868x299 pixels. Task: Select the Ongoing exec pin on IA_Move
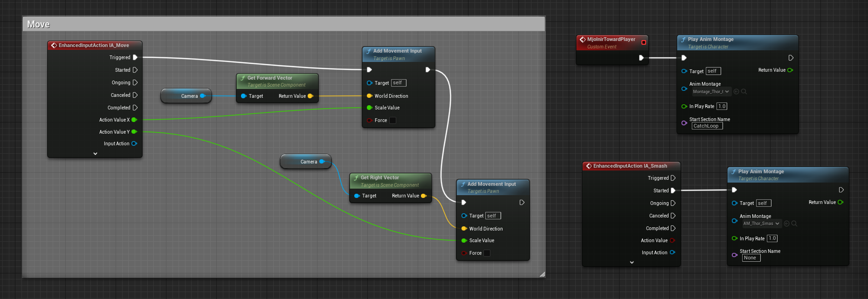point(135,82)
